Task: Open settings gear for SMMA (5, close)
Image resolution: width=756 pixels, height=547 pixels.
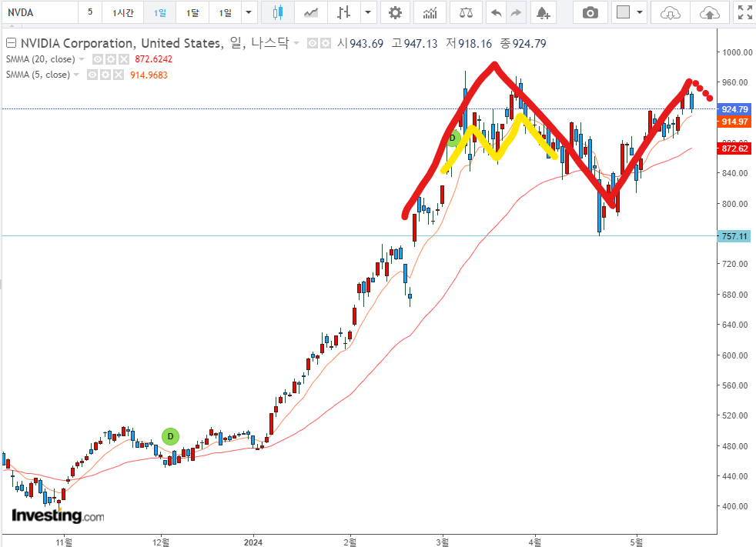Action: point(105,75)
